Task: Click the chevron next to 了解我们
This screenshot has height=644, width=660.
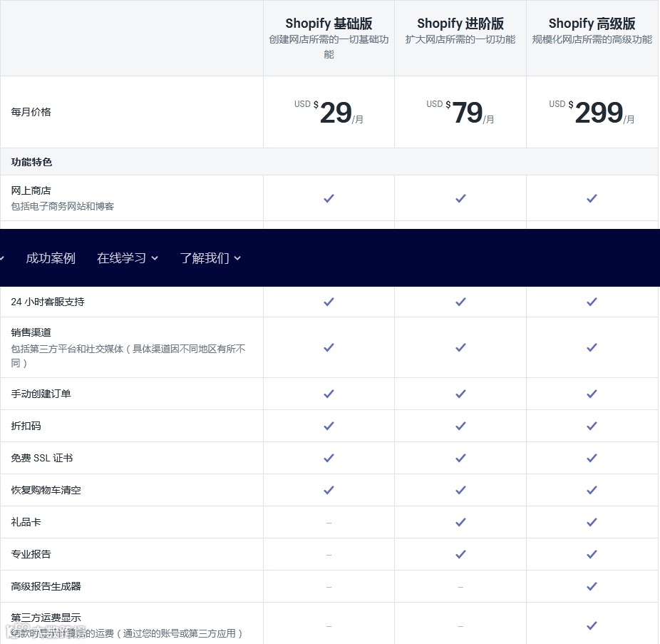Action: (237, 258)
